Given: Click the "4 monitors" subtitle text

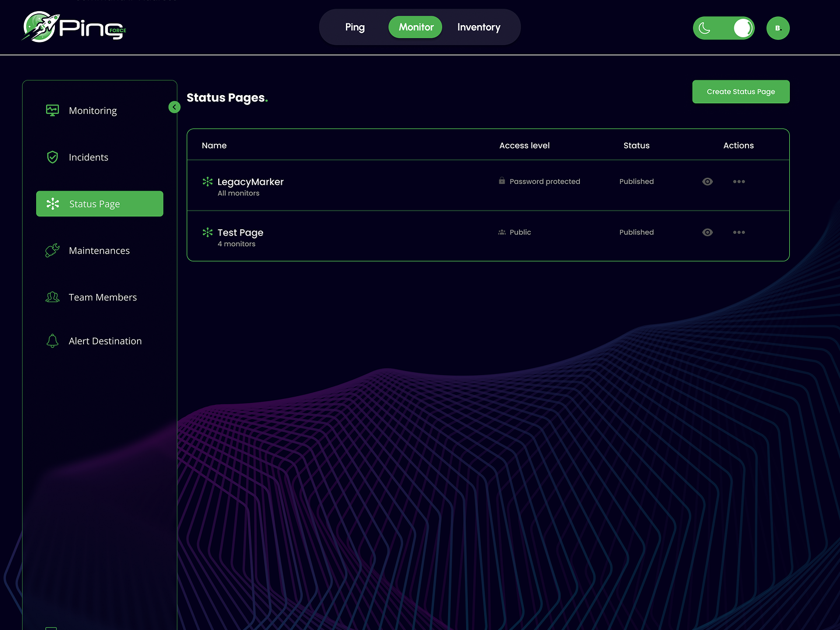Looking at the screenshot, I should 236,244.
